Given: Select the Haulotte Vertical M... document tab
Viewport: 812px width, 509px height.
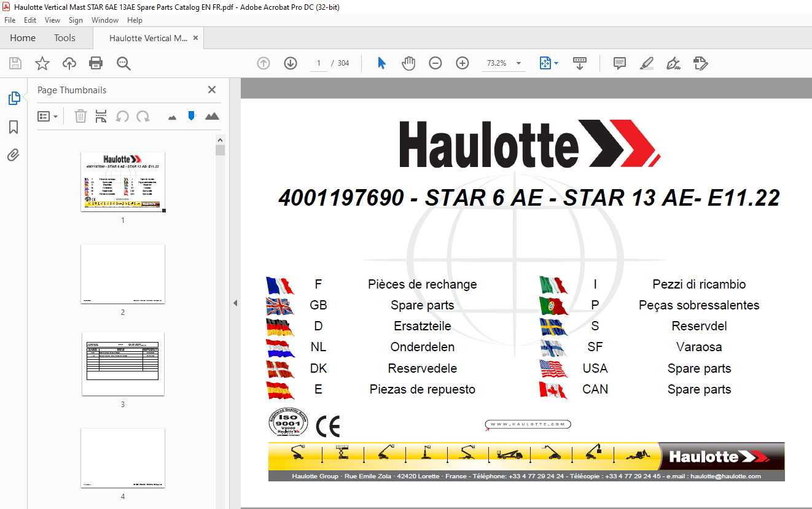Looking at the screenshot, I should (x=149, y=38).
